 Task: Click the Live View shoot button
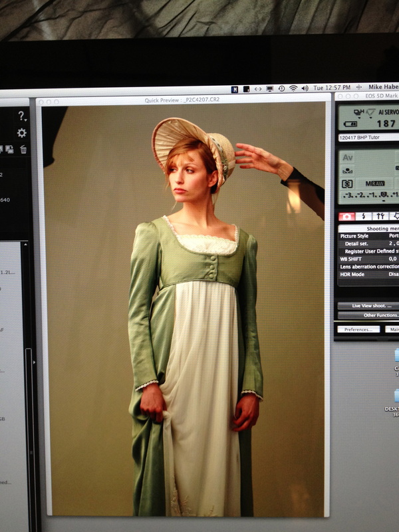tap(368, 306)
